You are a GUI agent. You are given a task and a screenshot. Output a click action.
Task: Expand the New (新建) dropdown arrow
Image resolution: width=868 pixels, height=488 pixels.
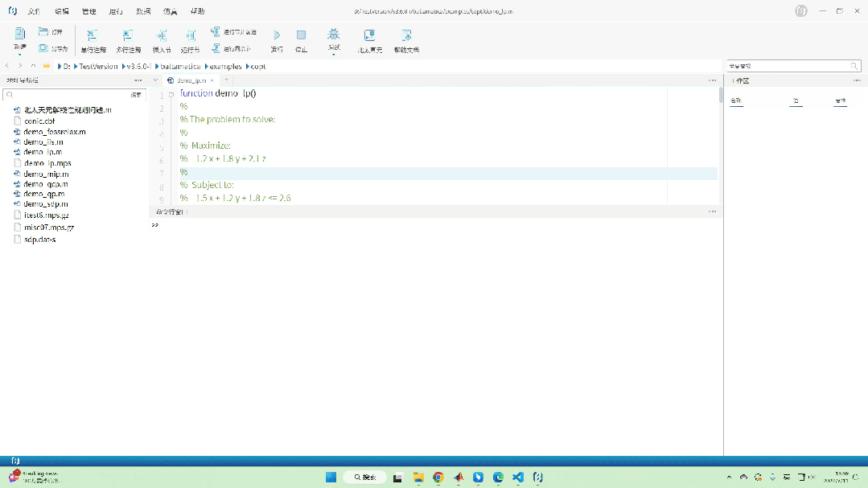[x=20, y=55]
